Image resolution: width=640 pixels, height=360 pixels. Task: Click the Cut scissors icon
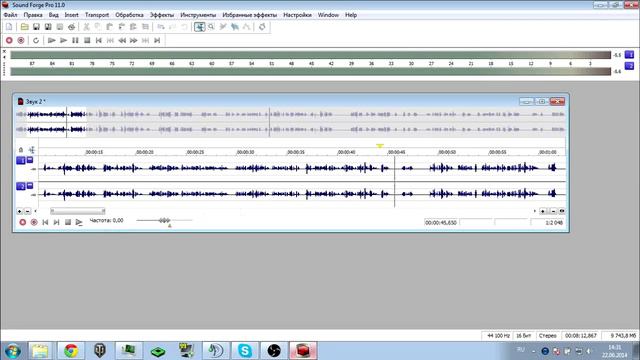[86, 27]
